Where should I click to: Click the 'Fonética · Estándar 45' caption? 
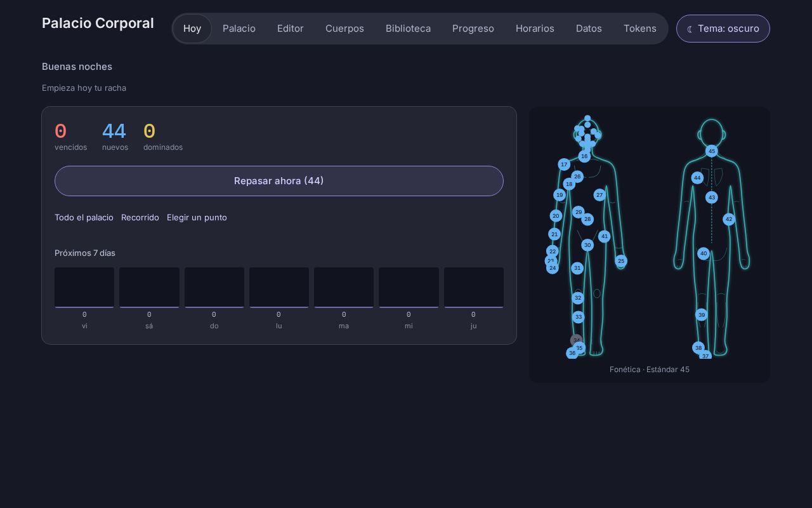coord(650,370)
